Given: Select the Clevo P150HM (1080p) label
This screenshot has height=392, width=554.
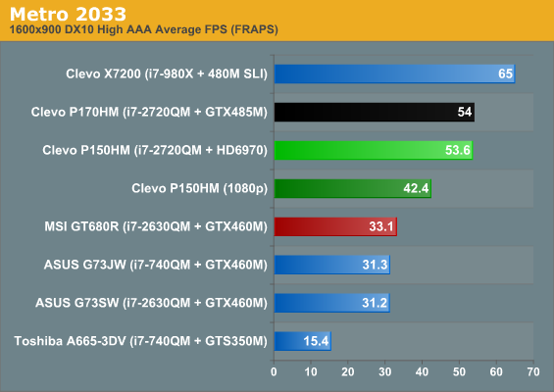Looking at the screenshot, I should (200, 188).
